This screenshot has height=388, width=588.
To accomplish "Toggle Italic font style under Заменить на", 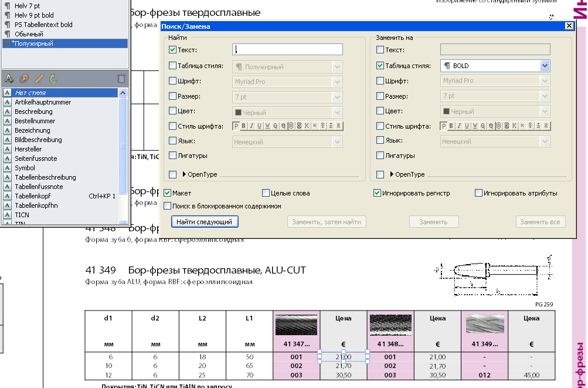I will pos(460,126).
